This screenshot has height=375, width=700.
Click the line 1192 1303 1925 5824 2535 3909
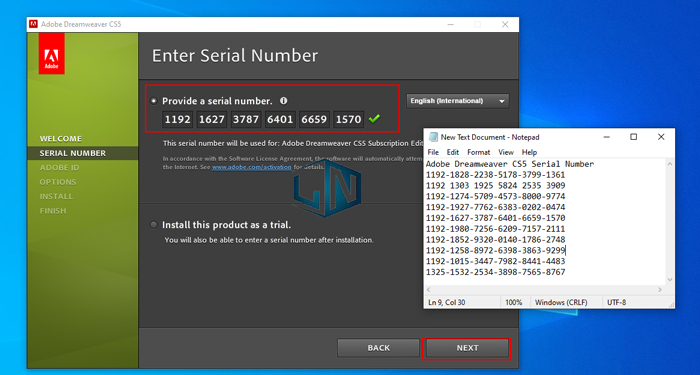click(x=496, y=185)
